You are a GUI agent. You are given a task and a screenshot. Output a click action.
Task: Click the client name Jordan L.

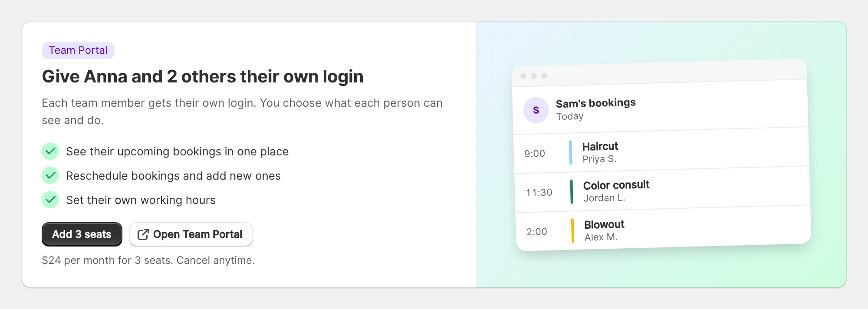605,198
